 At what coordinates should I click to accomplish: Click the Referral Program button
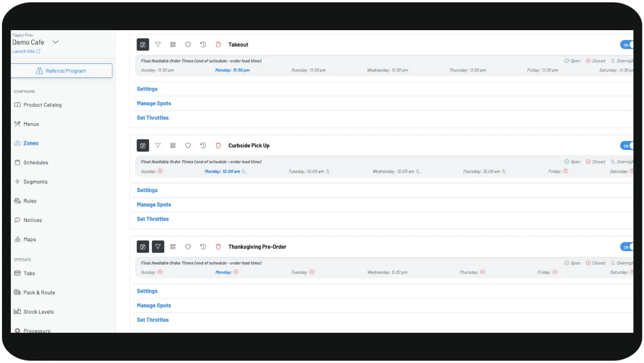click(x=62, y=71)
